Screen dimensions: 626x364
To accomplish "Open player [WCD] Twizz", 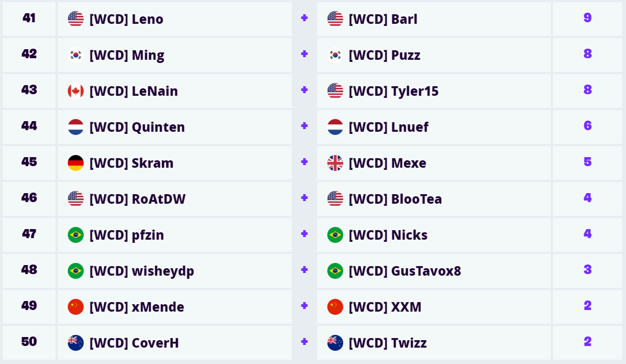I will tap(388, 343).
